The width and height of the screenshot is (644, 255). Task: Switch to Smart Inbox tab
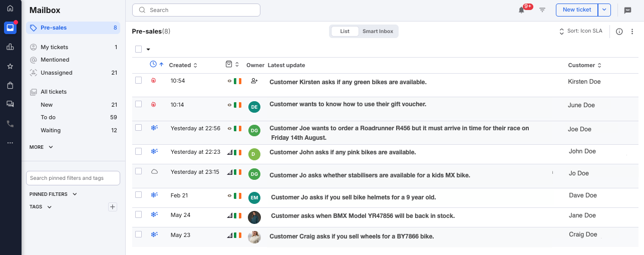click(378, 31)
